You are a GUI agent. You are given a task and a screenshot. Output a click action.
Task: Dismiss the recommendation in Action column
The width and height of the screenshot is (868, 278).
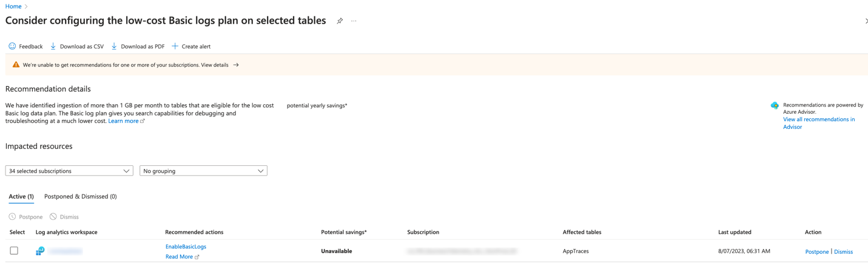[x=843, y=251]
